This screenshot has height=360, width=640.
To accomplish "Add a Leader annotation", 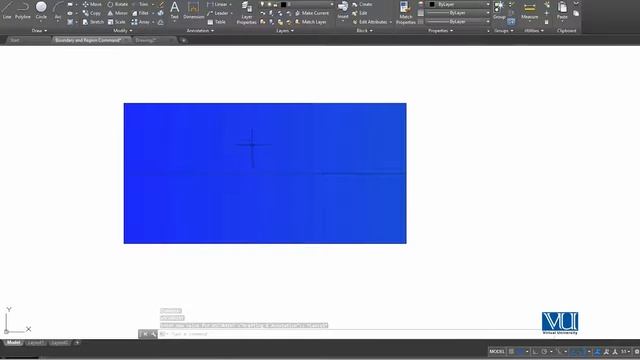I will point(218,13).
